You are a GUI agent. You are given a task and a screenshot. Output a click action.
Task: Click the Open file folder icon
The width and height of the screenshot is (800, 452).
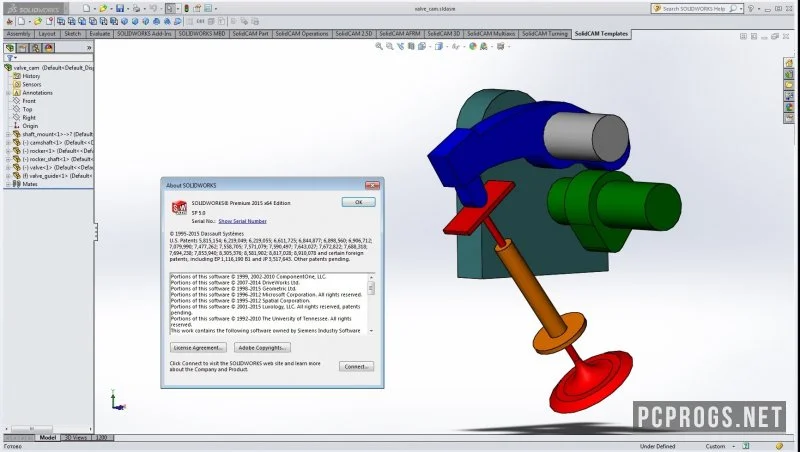point(103,8)
